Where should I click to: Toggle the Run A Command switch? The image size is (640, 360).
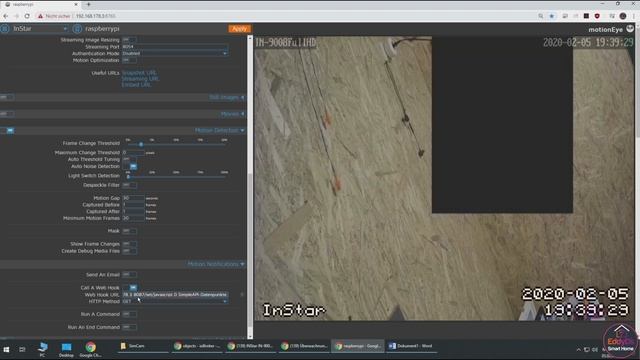129,314
